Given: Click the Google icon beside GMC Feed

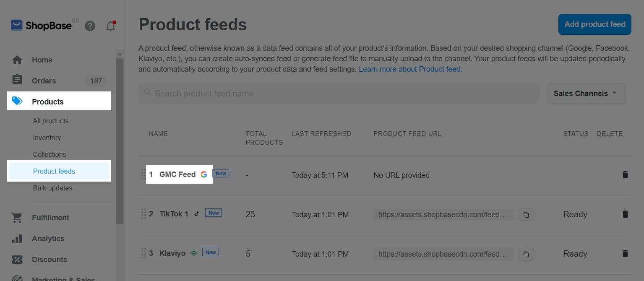Looking at the screenshot, I should click(x=204, y=174).
